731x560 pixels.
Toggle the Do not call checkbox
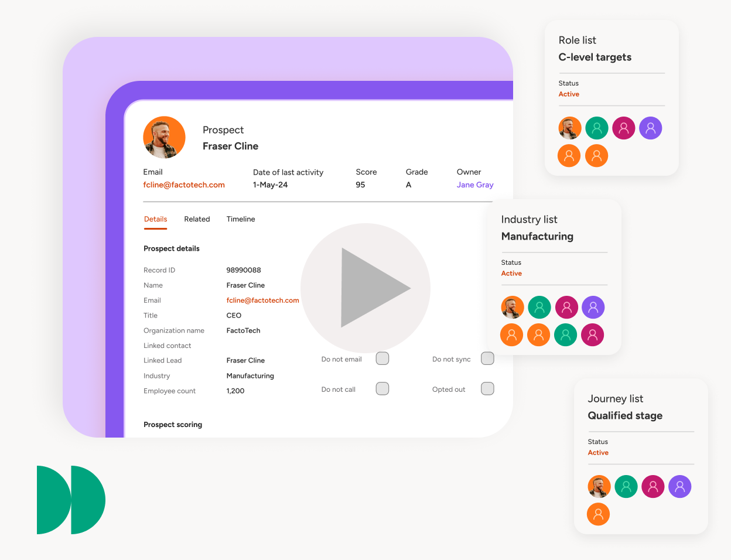click(x=382, y=389)
